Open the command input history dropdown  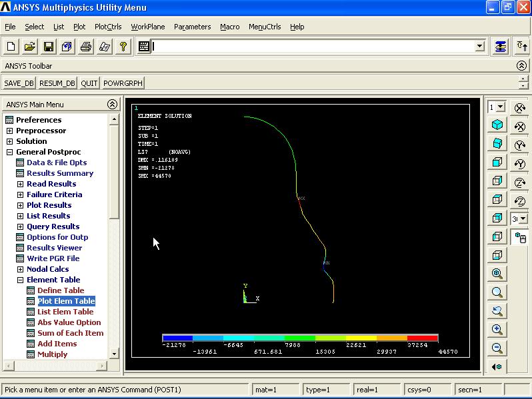pyautogui.click(x=479, y=47)
